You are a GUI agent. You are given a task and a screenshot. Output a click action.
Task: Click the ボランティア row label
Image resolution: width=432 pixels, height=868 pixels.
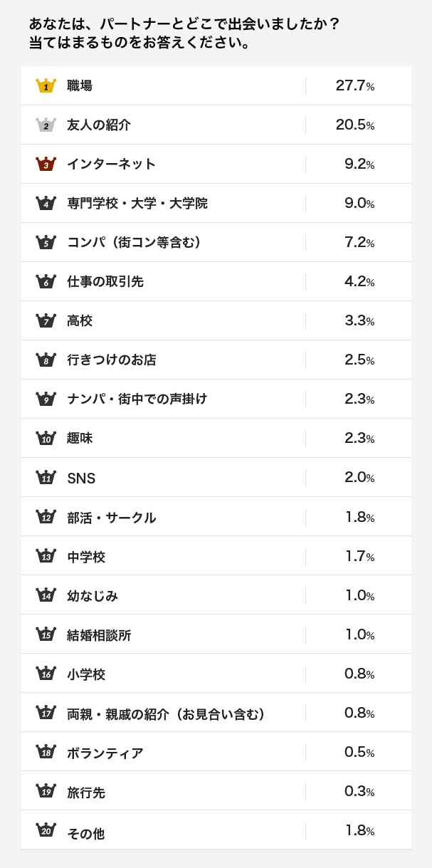tap(105, 753)
